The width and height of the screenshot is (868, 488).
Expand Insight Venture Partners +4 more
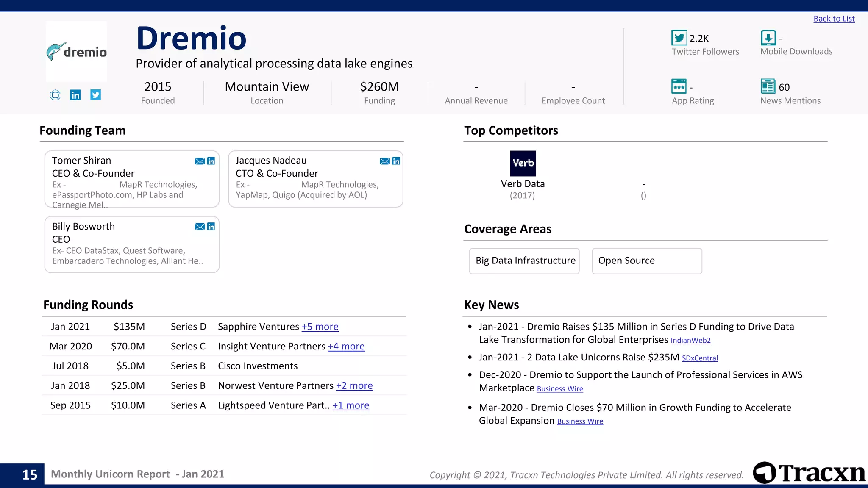pyautogui.click(x=346, y=346)
